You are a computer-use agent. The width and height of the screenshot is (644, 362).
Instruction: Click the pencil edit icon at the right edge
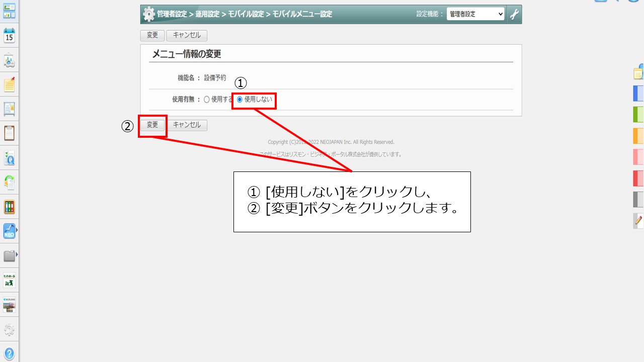pos(638,220)
